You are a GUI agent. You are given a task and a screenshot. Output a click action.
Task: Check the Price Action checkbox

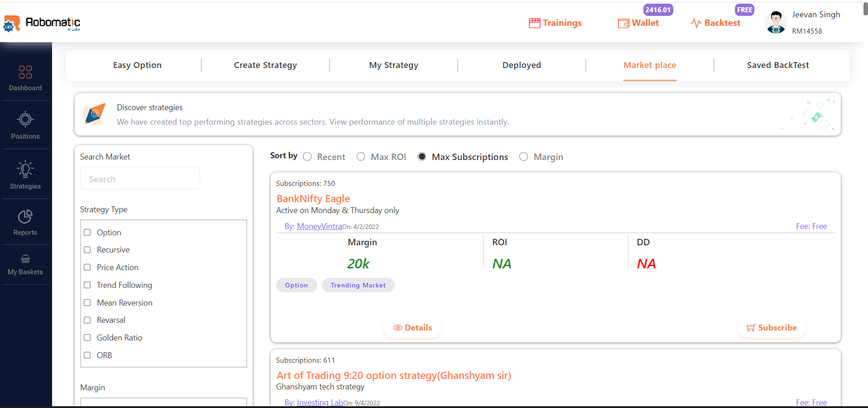pos(87,267)
